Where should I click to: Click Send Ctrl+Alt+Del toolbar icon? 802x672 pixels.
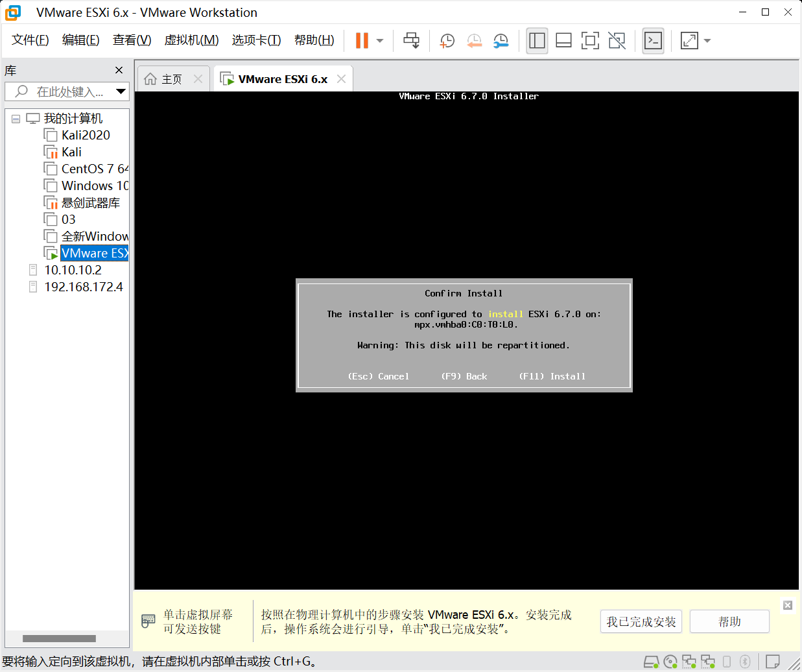pyautogui.click(x=411, y=41)
